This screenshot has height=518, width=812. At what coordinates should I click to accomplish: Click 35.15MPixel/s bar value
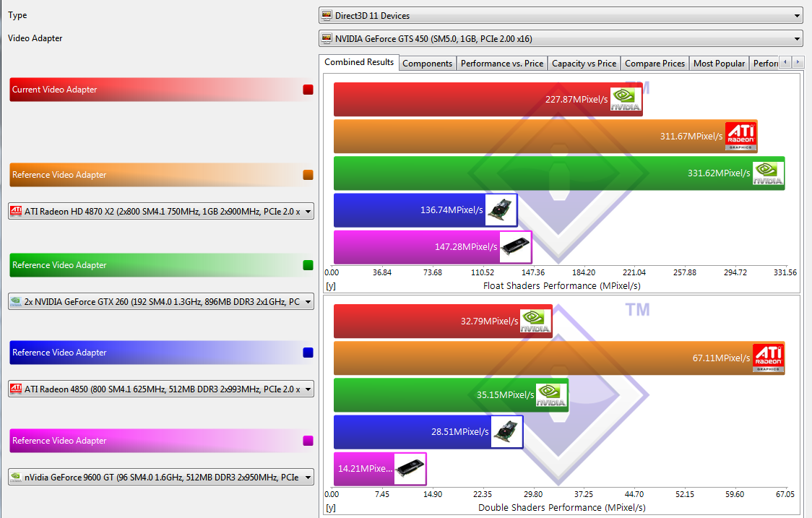click(506, 394)
